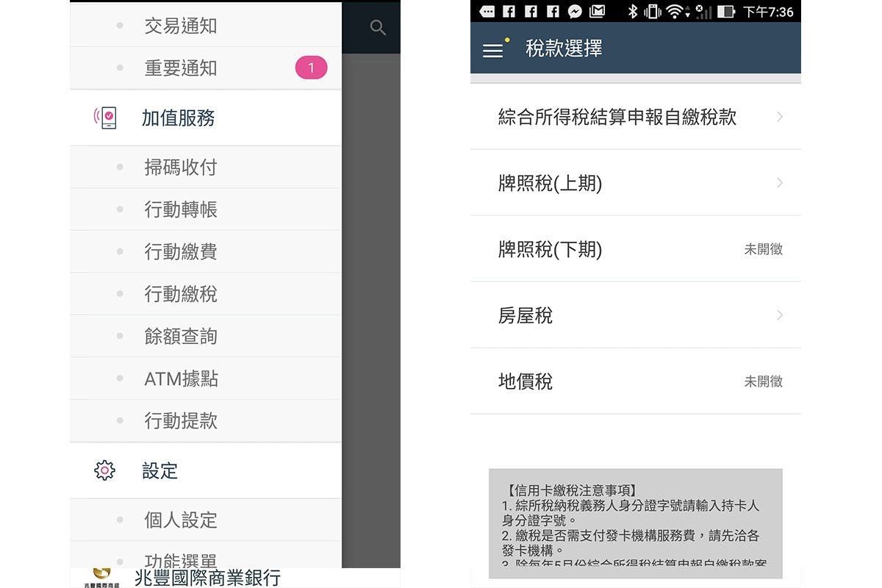This screenshot has width=882, height=588.
Task: Open 行動轉帳 menu item
Action: 206,209
